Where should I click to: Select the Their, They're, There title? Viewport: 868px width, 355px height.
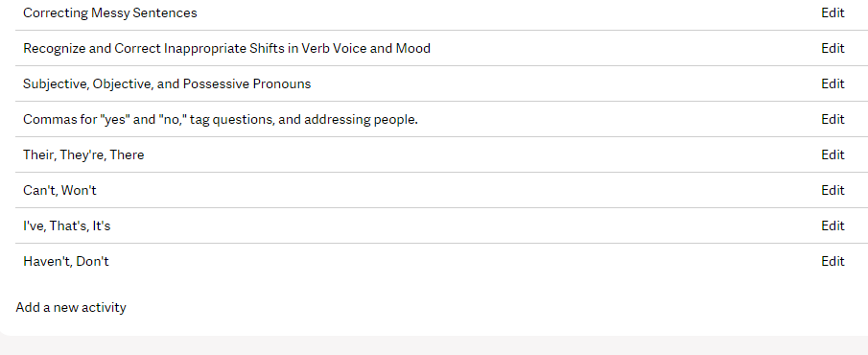point(83,154)
